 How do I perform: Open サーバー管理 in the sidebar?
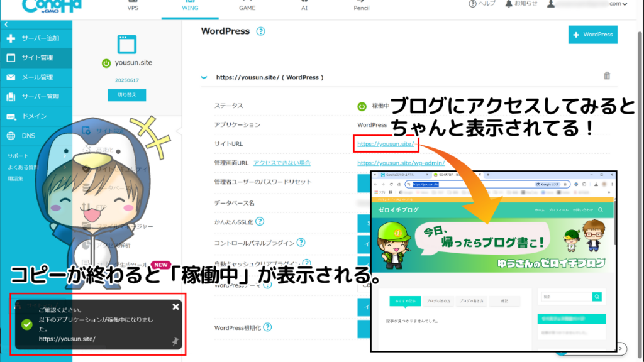tap(36, 97)
